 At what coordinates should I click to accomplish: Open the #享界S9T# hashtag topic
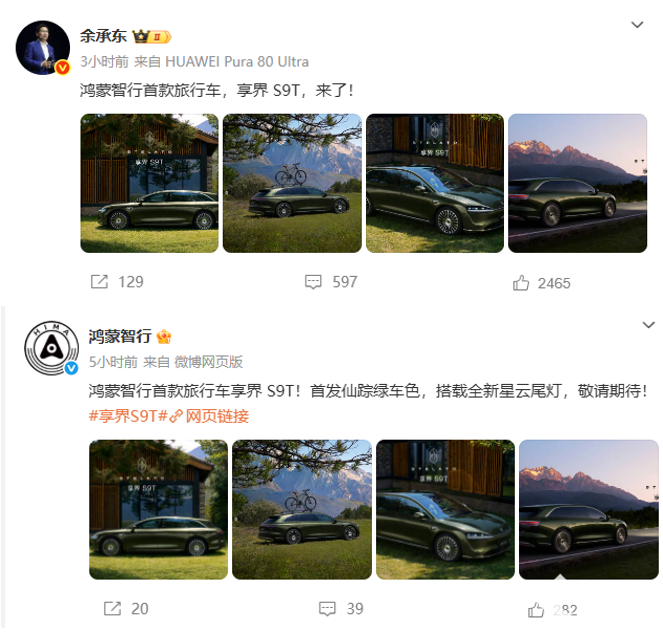click(x=128, y=416)
